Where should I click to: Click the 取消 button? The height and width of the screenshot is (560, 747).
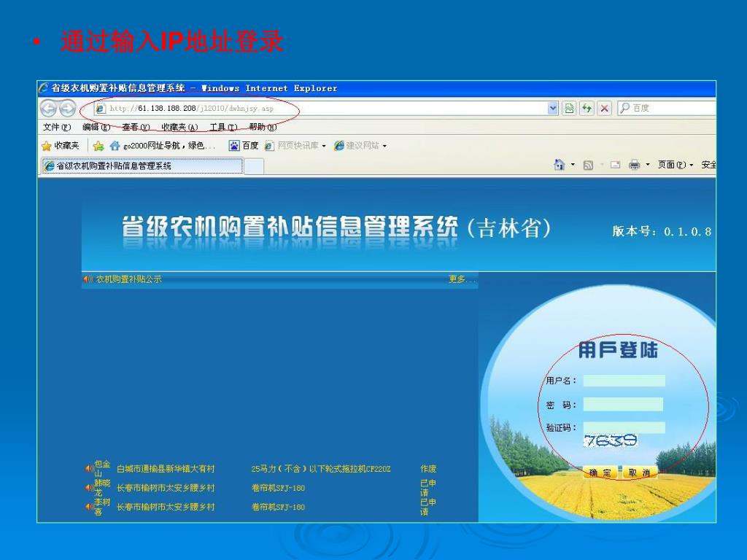tap(639, 473)
